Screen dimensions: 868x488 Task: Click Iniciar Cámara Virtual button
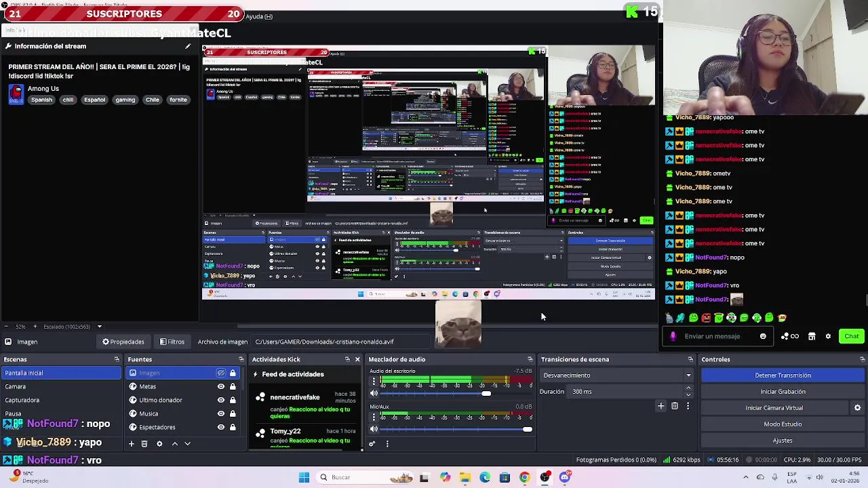tap(774, 408)
